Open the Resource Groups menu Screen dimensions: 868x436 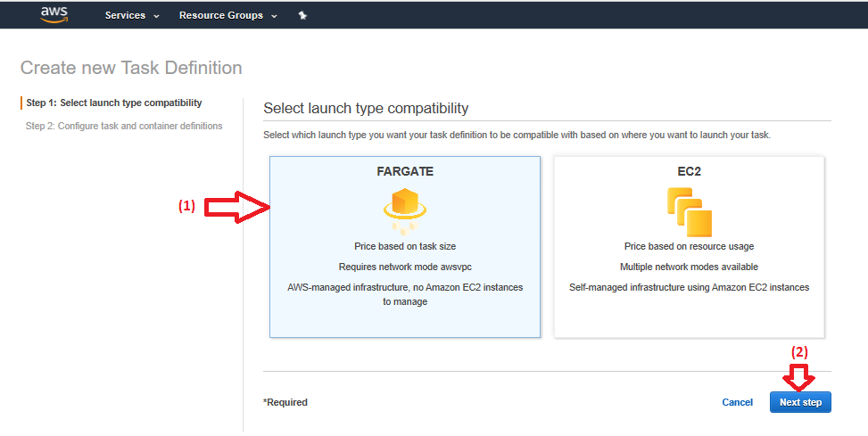[x=220, y=16]
